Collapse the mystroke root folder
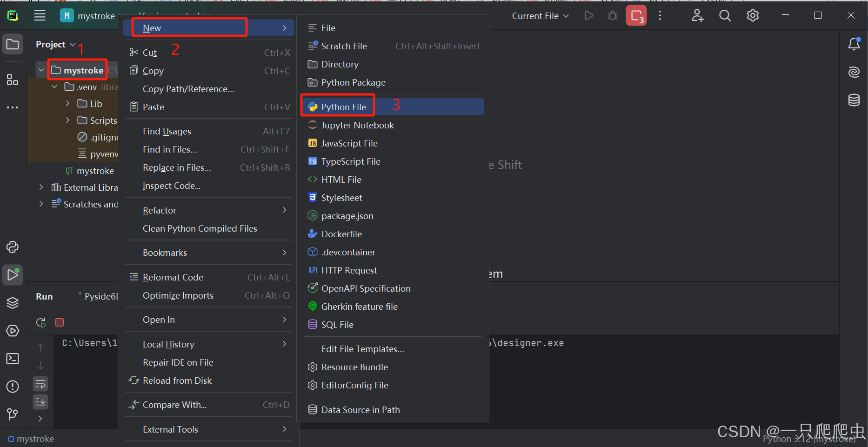 point(41,70)
